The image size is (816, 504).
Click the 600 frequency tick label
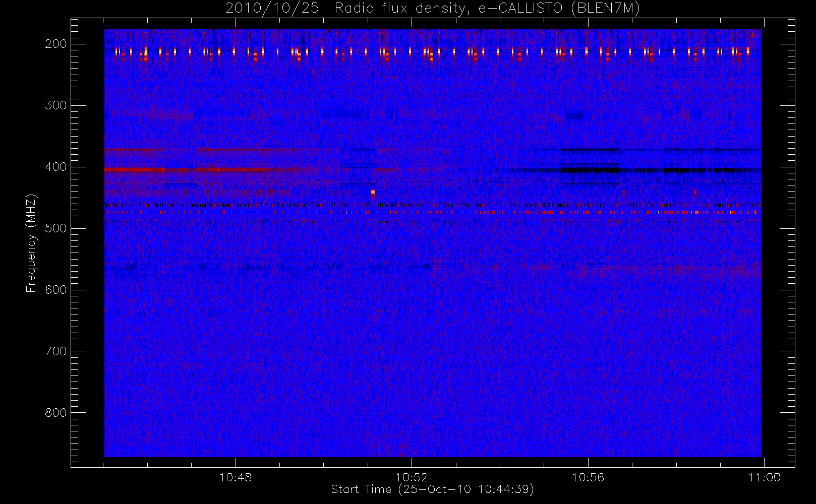point(56,290)
